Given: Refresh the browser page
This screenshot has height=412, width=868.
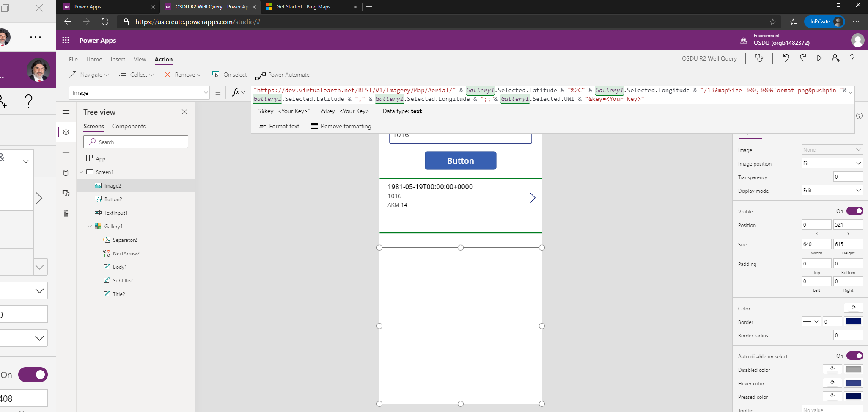Looking at the screenshot, I should [105, 22].
